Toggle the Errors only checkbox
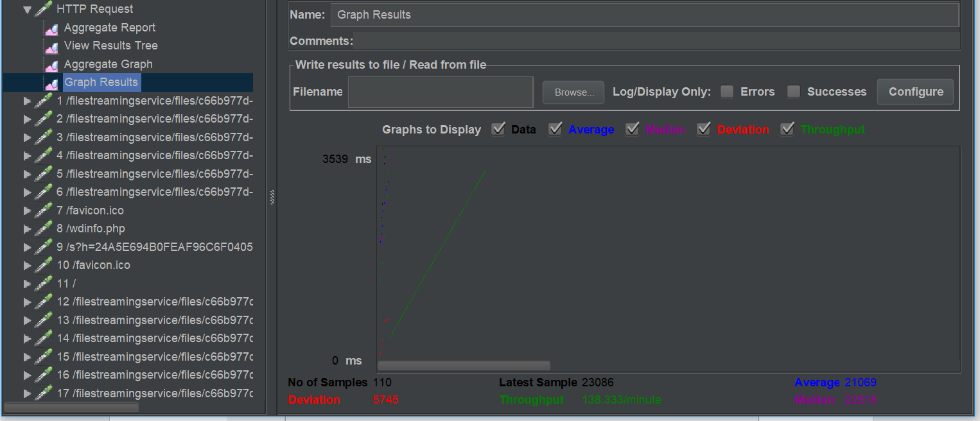Screen dimensions: 980x421 [x=727, y=92]
